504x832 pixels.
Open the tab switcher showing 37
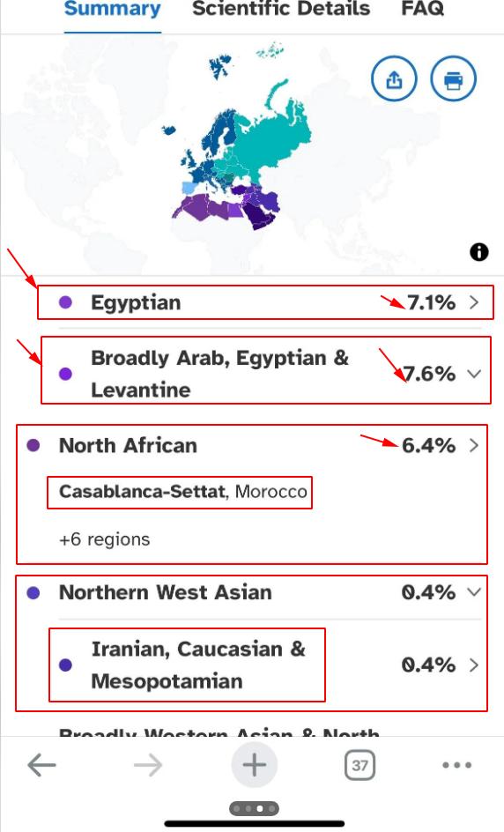(x=359, y=765)
